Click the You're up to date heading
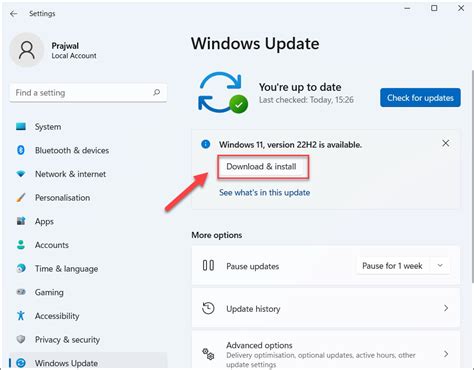The image size is (474, 370). tap(300, 87)
